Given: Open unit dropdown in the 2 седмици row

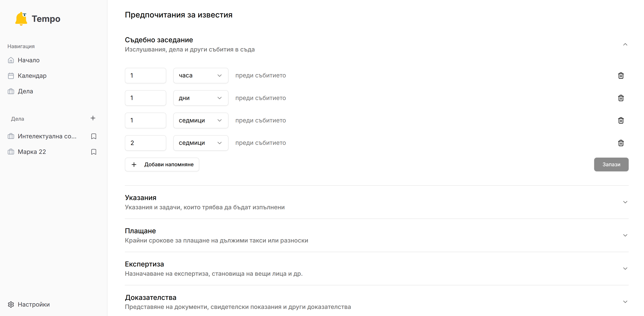Looking at the screenshot, I should [x=201, y=143].
